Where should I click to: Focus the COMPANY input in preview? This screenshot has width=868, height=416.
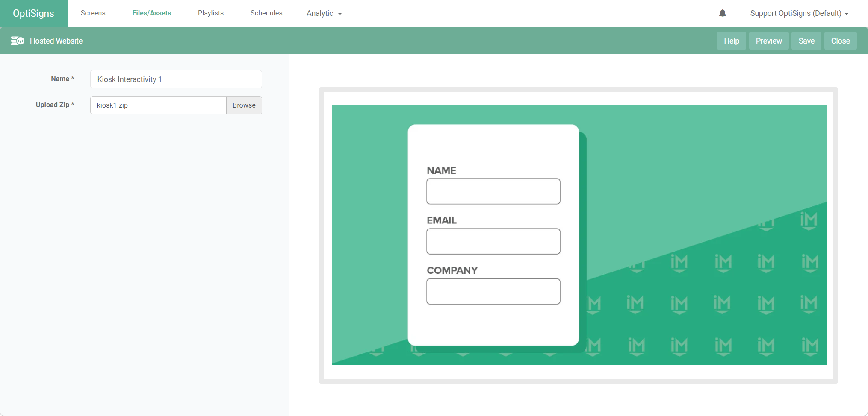coord(493,292)
